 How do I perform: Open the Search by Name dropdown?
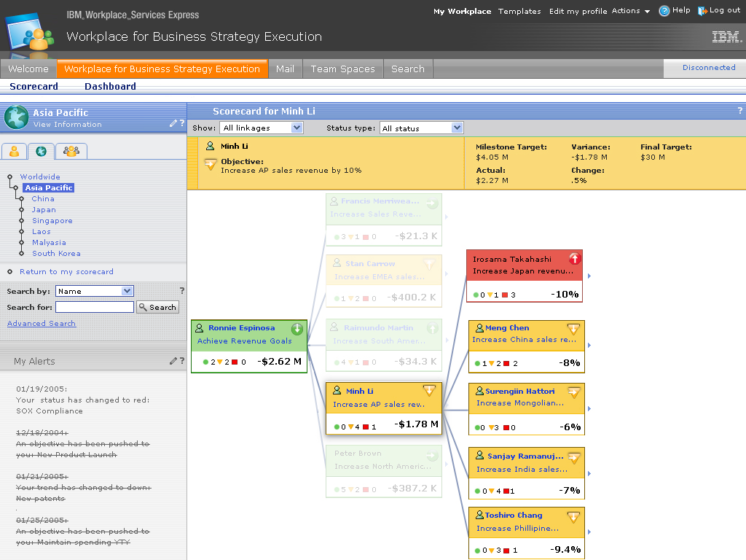pyautogui.click(x=94, y=291)
